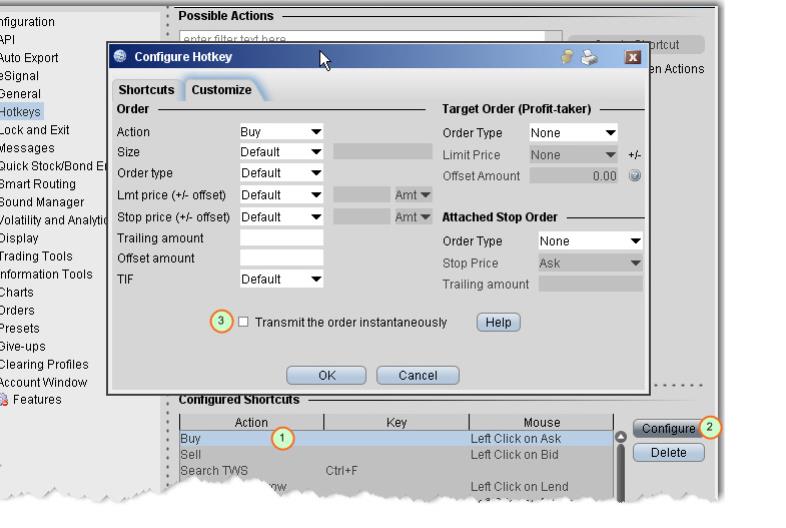The height and width of the screenshot is (528, 786).
Task: Enable Transmit the order instantaneously checkbox
Action: [x=243, y=322]
